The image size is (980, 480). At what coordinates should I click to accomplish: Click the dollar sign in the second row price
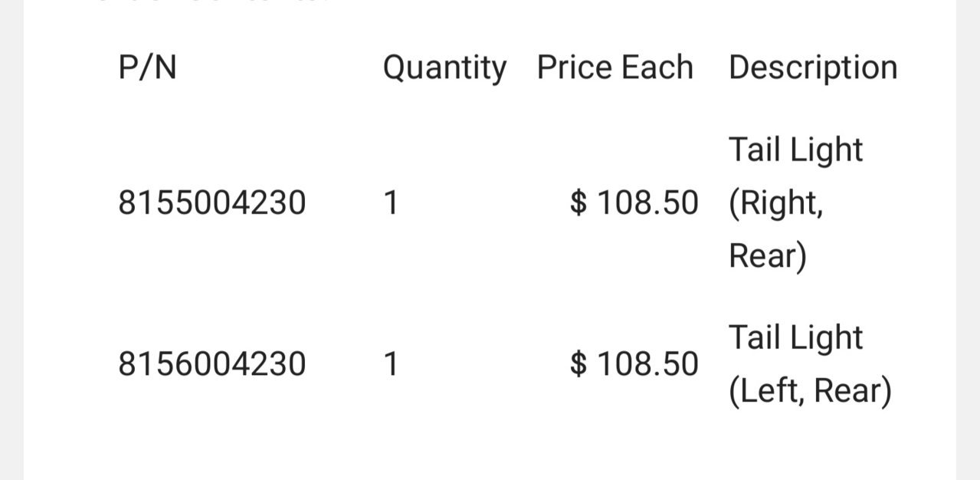pos(579,363)
